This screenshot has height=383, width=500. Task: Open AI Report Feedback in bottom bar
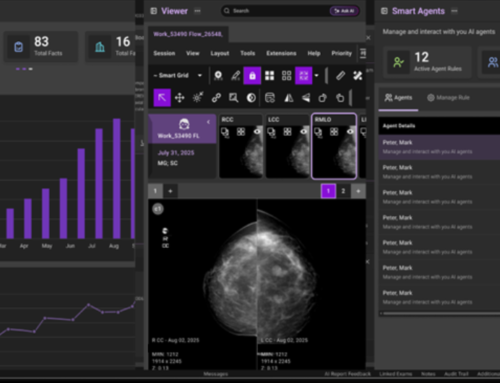347,374
